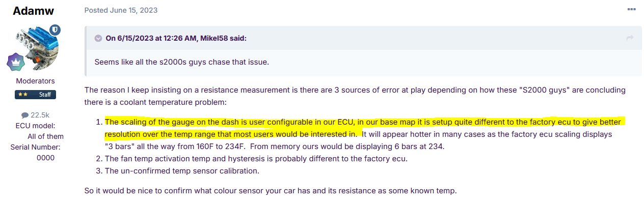The image size is (644, 204).
Task: Click the speech bubble post count icon
Action: click(24, 115)
